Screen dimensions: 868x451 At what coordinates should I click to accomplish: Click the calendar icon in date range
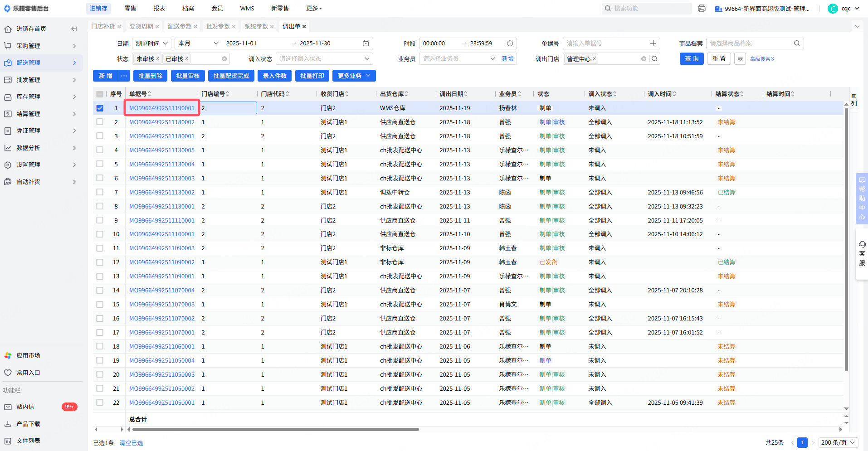(x=366, y=44)
